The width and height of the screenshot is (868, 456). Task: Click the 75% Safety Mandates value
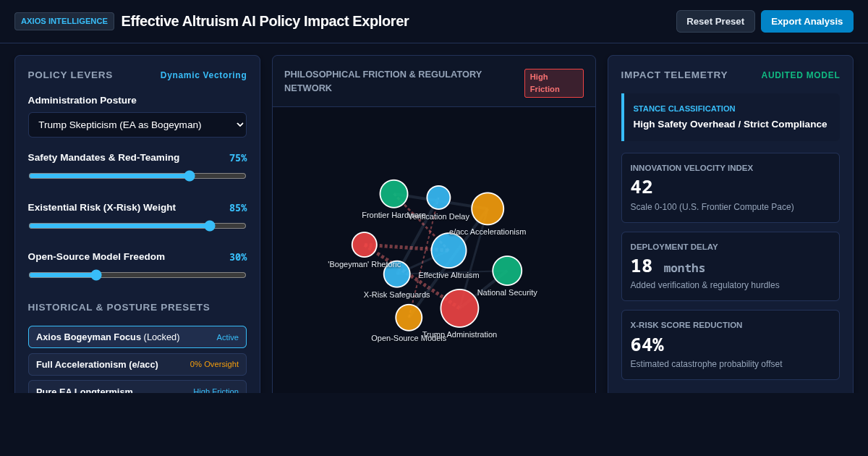pos(238,158)
